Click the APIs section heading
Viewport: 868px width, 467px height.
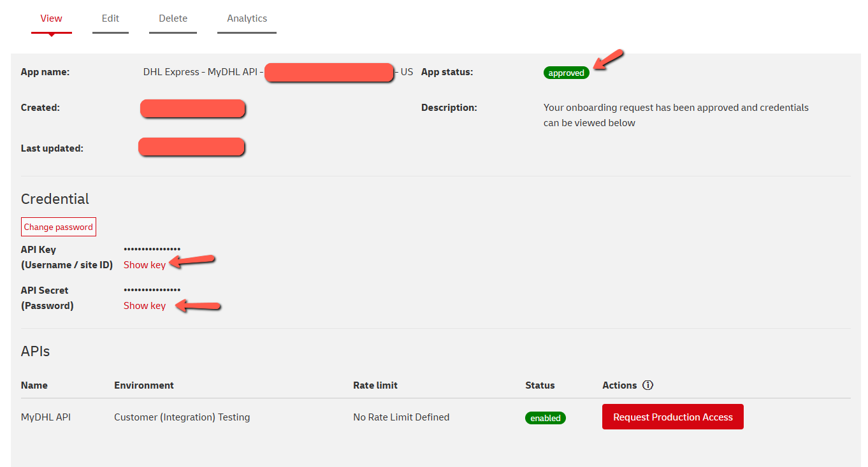pyautogui.click(x=36, y=351)
